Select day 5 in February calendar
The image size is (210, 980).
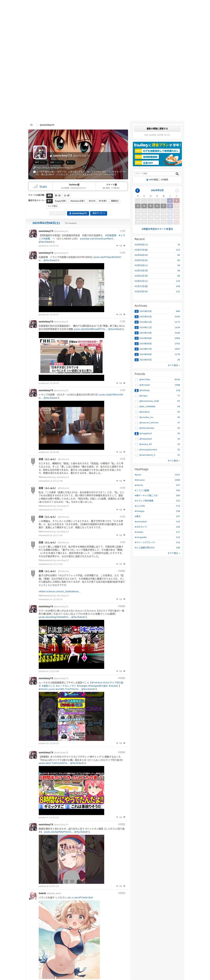click(150, 206)
